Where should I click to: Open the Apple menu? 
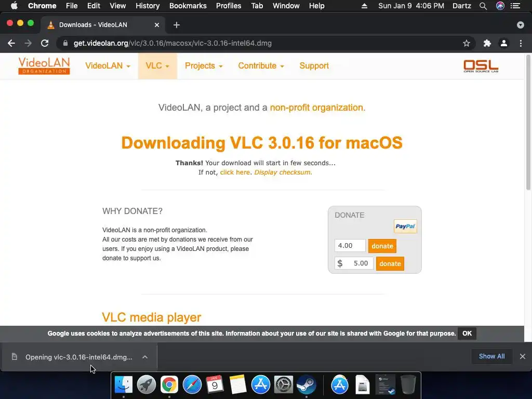coord(14,6)
